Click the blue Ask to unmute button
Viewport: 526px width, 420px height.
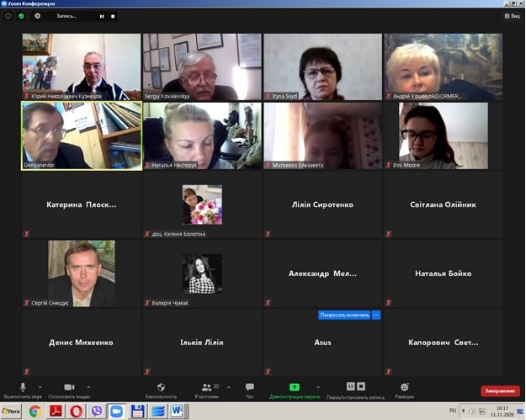coord(344,315)
